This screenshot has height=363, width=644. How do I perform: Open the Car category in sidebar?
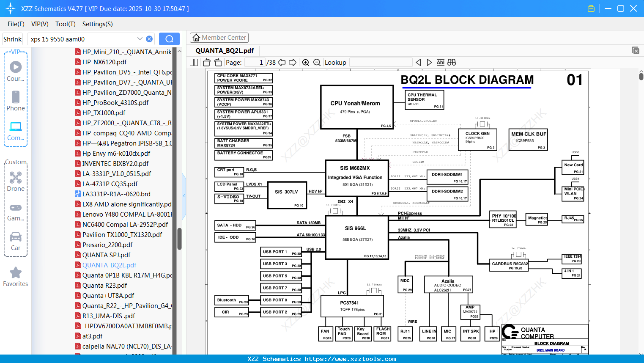click(x=16, y=241)
